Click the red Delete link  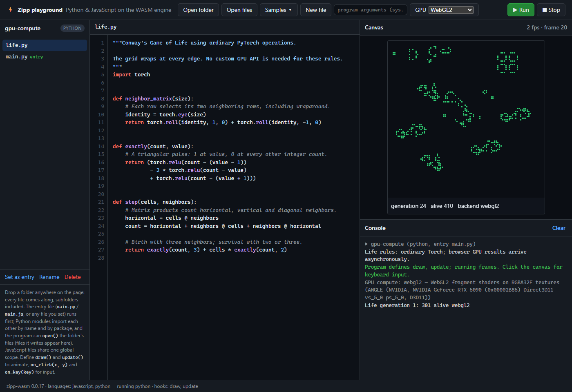[x=73, y=277]
